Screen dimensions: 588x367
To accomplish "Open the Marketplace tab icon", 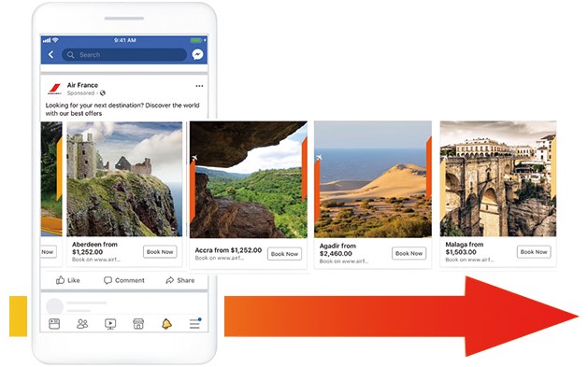I will 138,323.
